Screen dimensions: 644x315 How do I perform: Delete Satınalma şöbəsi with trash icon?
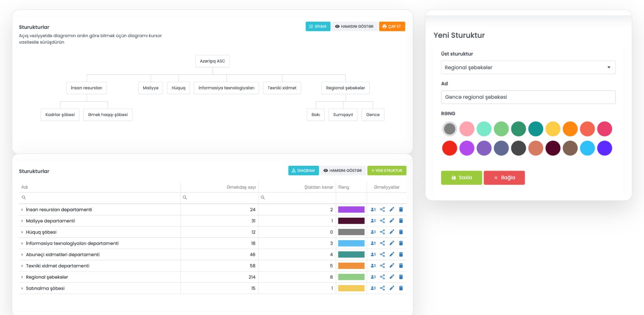(401, 288)
